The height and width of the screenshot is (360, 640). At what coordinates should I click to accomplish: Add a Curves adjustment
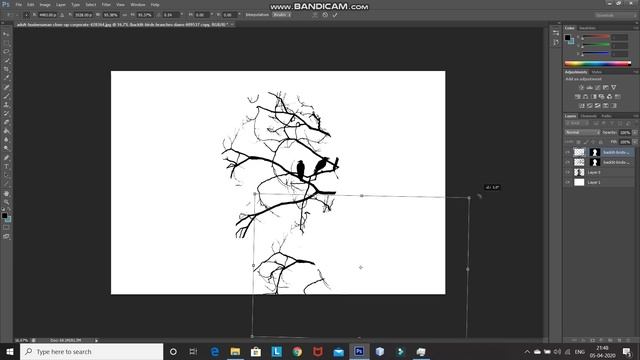tap(598, 87)
